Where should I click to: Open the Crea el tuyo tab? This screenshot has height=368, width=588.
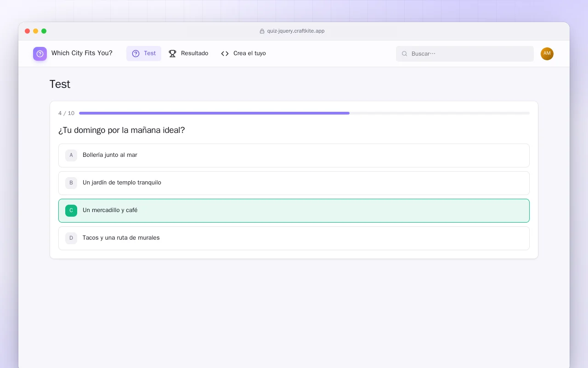tap(243, 53)
